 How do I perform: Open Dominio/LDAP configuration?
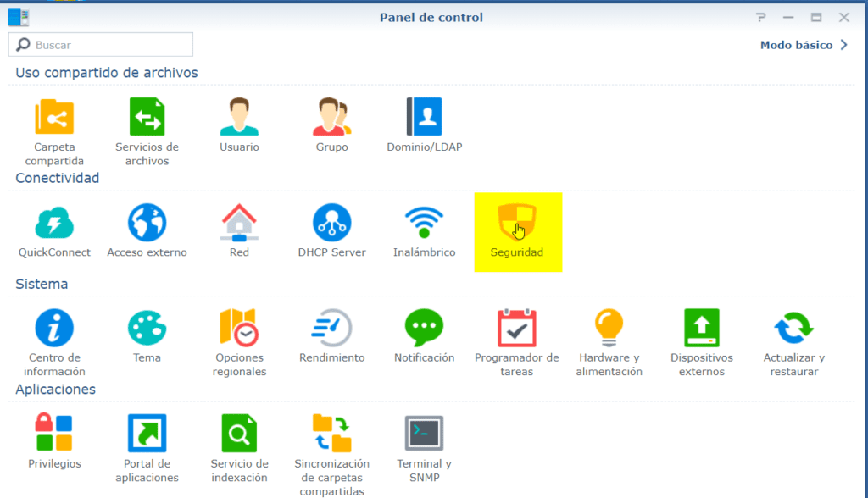coord(425,117)
